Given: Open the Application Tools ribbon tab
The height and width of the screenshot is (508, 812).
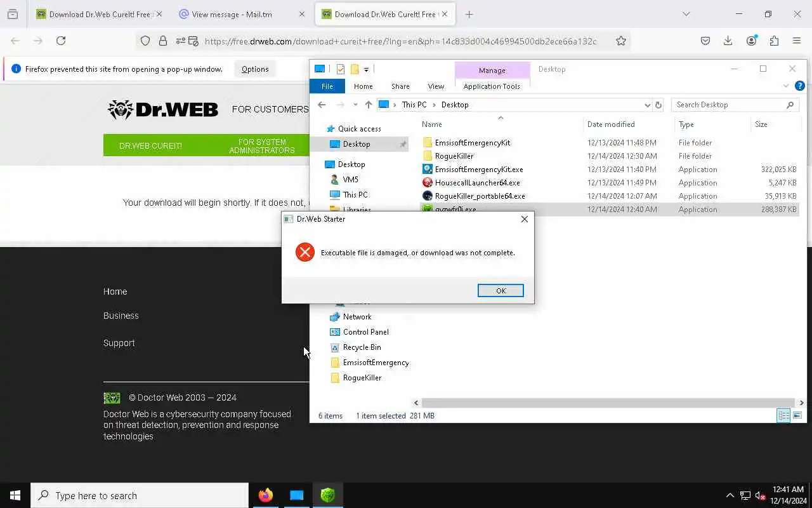Looking at the screenshot, I should point(492,86).
